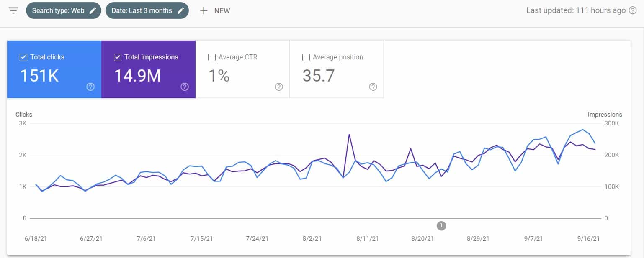Uncheck the Total clicks checkbox
The height and width of the screenshot is (258, 644).
tap(23, 57)
